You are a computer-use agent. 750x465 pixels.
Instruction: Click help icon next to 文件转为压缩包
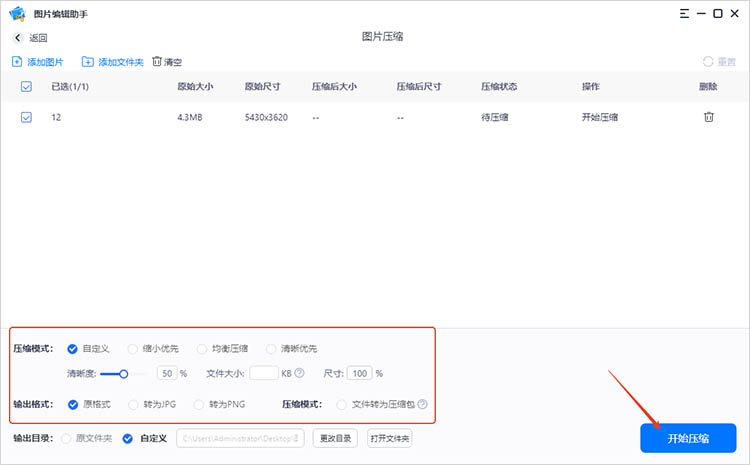pyautogui.click(x=422, y=404)
